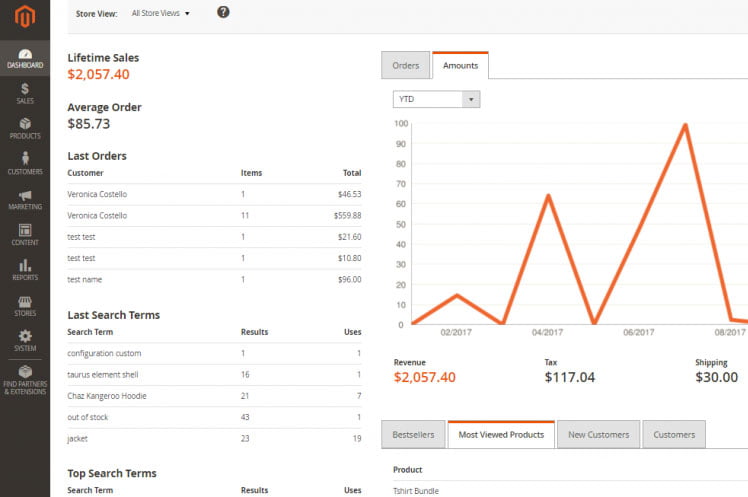The image size is (748, 497).
Task: Click the Product column header
Action: 407,470
